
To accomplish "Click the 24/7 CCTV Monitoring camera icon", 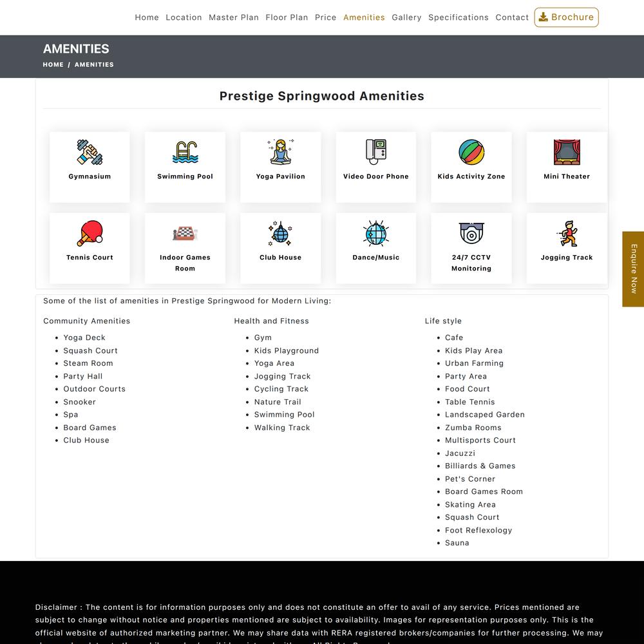I will pos(471,234).
